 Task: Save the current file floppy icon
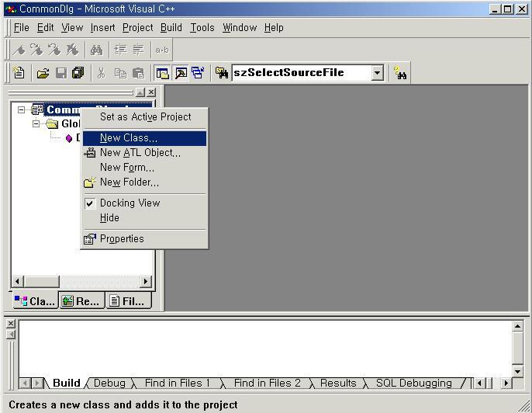(61, 73)
